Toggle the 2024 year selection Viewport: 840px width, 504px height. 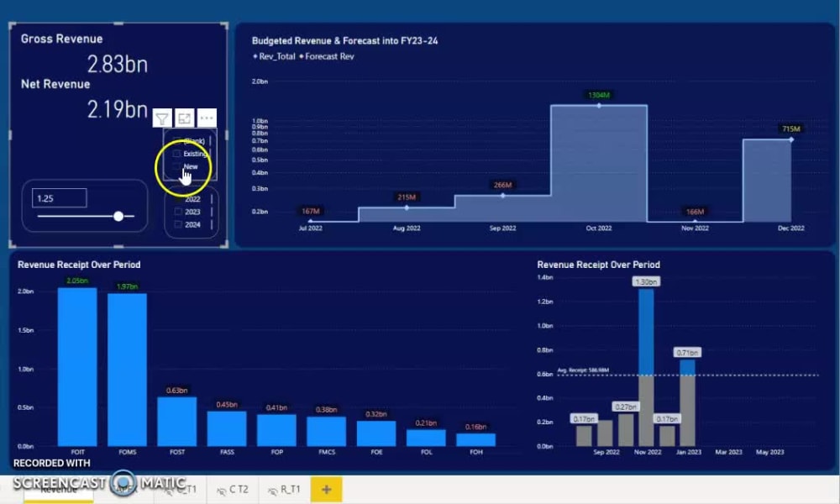[x=178, y=224]
